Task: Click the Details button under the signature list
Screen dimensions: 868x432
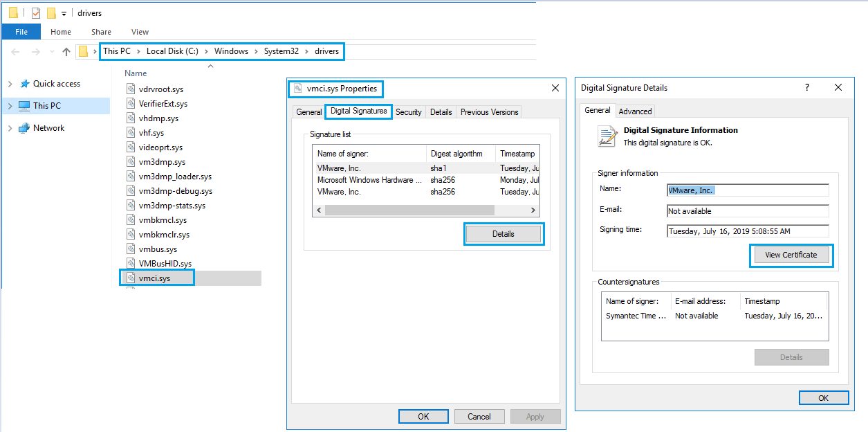Action: coord(504,233)
